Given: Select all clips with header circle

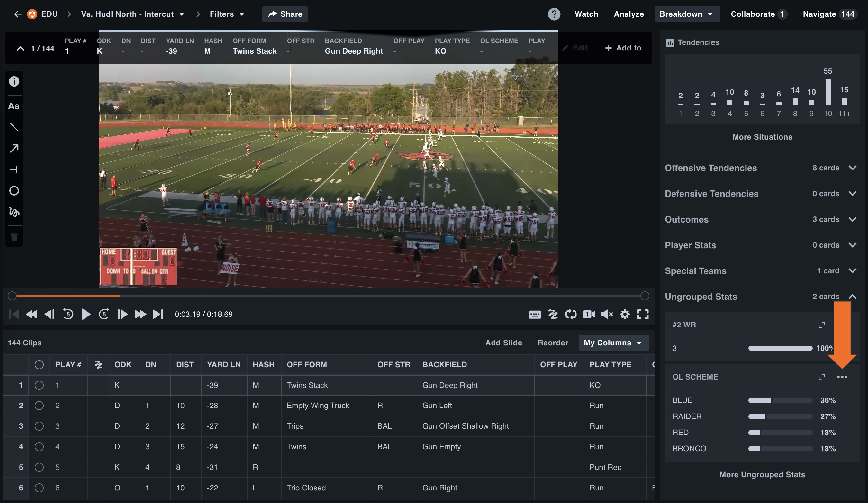Looking at the screenshot, I should click(x=39, y=364).
